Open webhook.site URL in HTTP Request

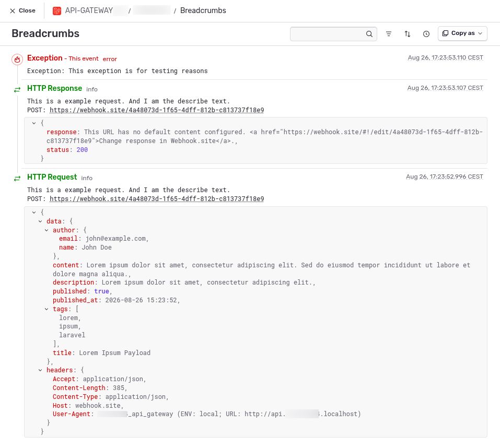(157, 199)
